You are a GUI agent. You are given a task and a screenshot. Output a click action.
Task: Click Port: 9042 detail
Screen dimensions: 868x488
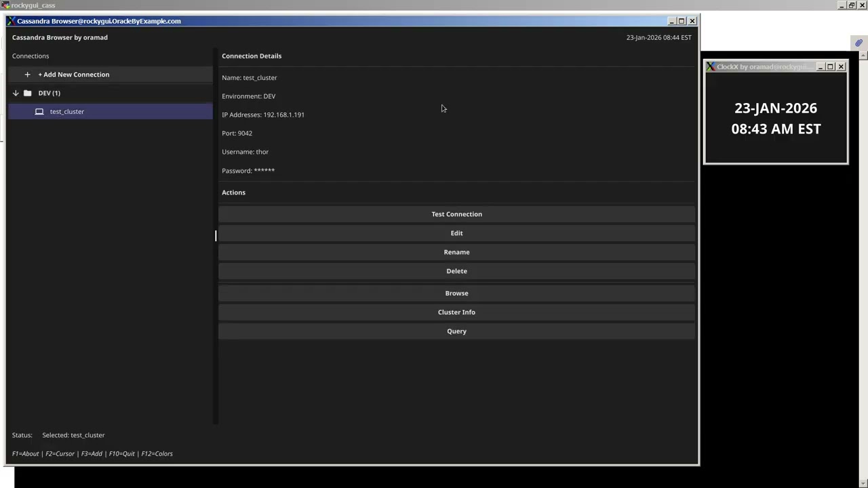(237, 134)
